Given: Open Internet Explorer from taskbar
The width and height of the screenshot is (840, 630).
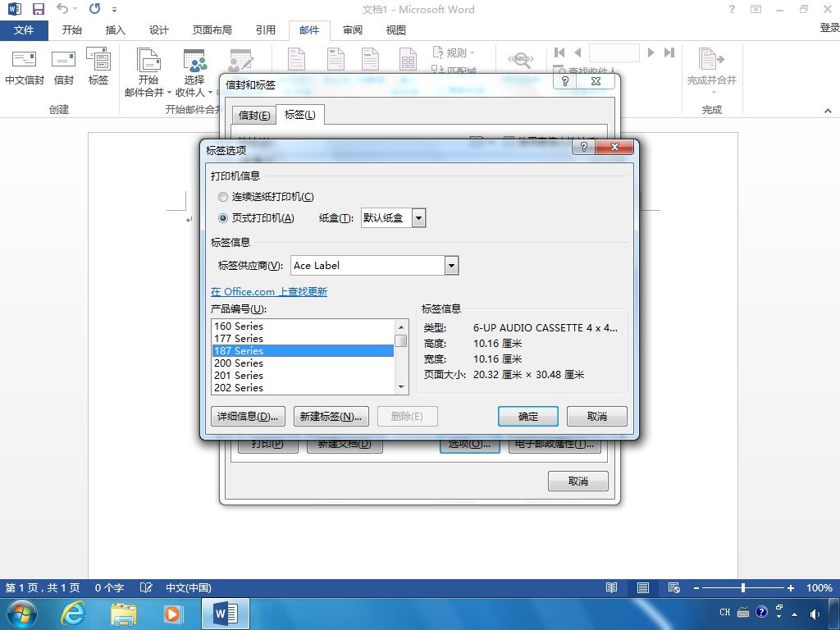Looking at the screenshot, I should coord(73,614).
